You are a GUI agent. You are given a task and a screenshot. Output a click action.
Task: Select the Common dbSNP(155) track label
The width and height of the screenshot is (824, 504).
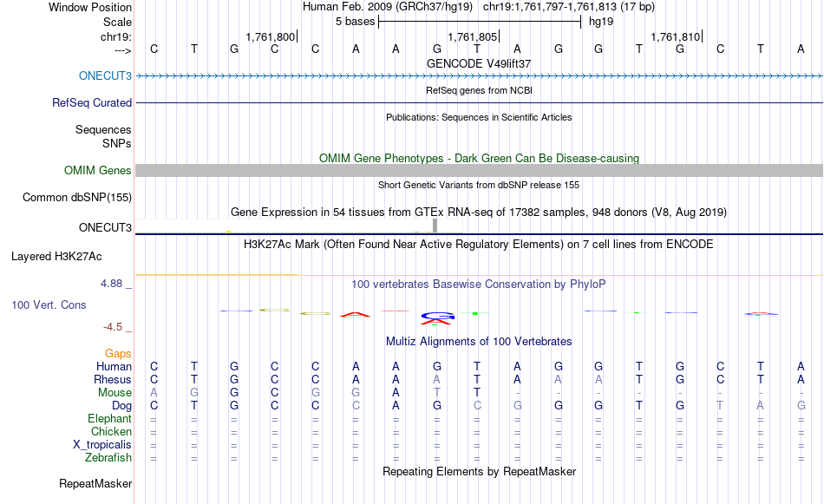76,197
